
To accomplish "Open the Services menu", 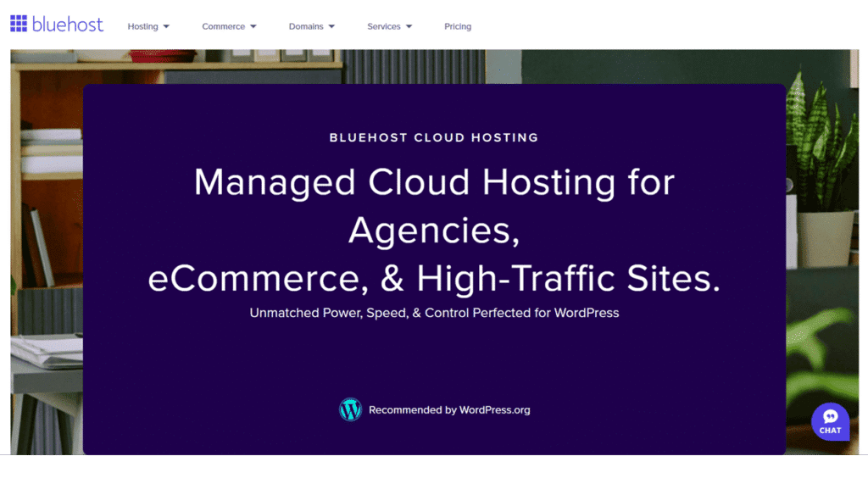I will click(x=384, y=26).
